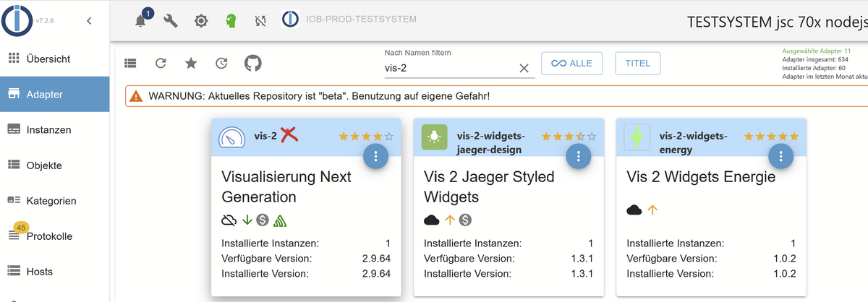Open the notifications bell icon
This screenshot has height=302, width=868.
pyautogui.click(x=141, y=21)
